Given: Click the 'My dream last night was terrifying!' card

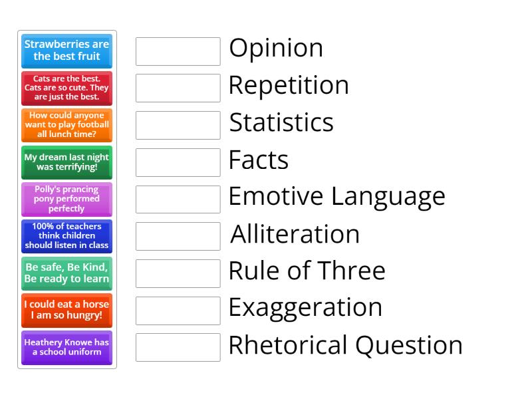Looking at the screenshot, I should point(66,162).
